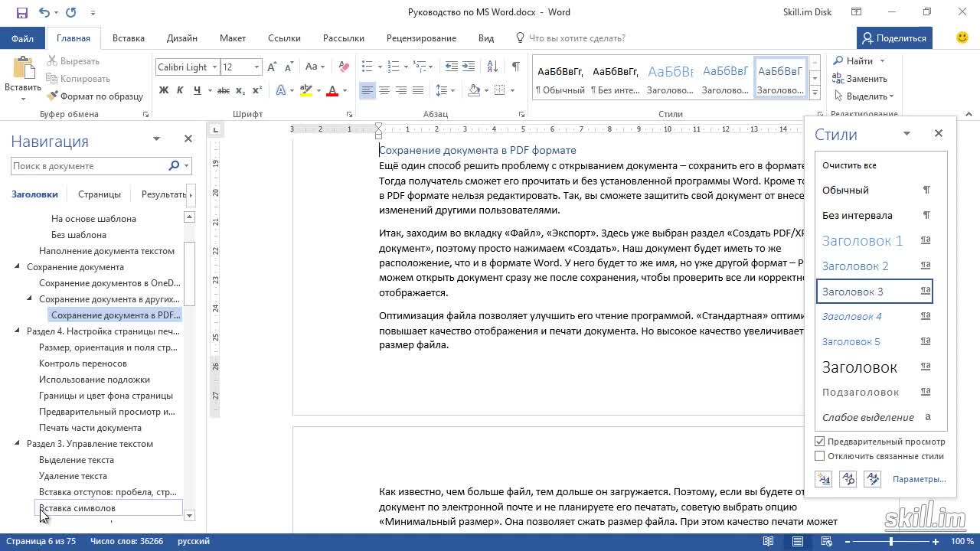This screenshot has height=551, width=980.
Task: Increase paragraph indent
Action: (x=469, y=67)
